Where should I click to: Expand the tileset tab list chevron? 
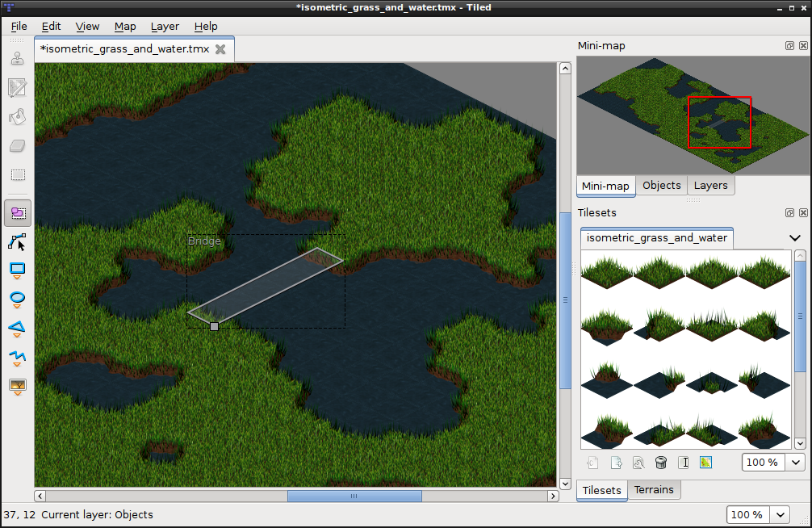point(794,238)
